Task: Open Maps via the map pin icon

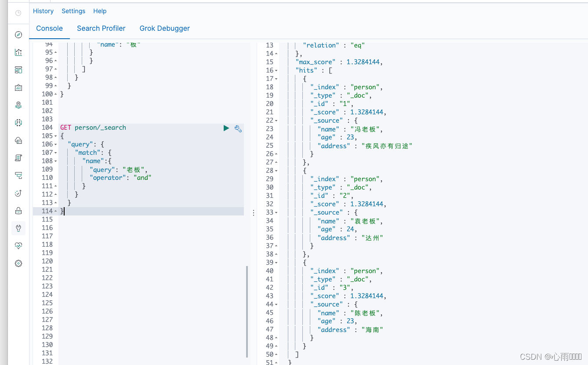Action: point(18,105)
